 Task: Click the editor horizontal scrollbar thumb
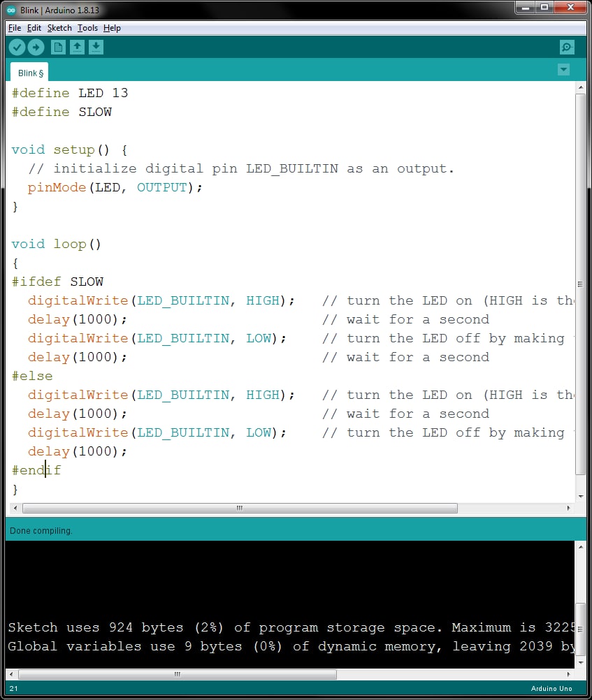(240, 508)
